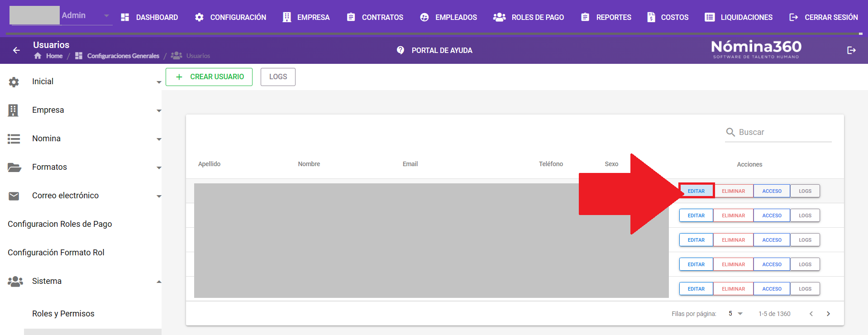Viewport: 868px width, 335px height.
Task: Click LOGS button next to Crear Usuario
Action: point(278,77)
